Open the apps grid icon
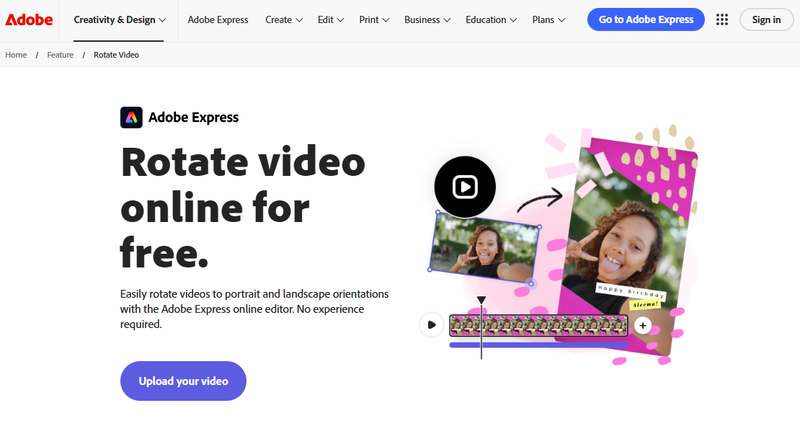Image resolution: width=800 pixels, height=421 pixels. point(722,19)
